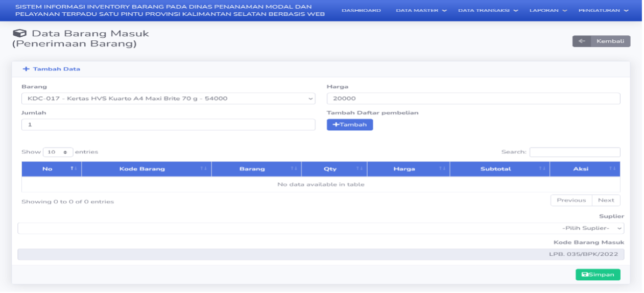Viewport: 644px width, 293px height.
Task: Open the Laporan menu
Action: pos(548,11)
